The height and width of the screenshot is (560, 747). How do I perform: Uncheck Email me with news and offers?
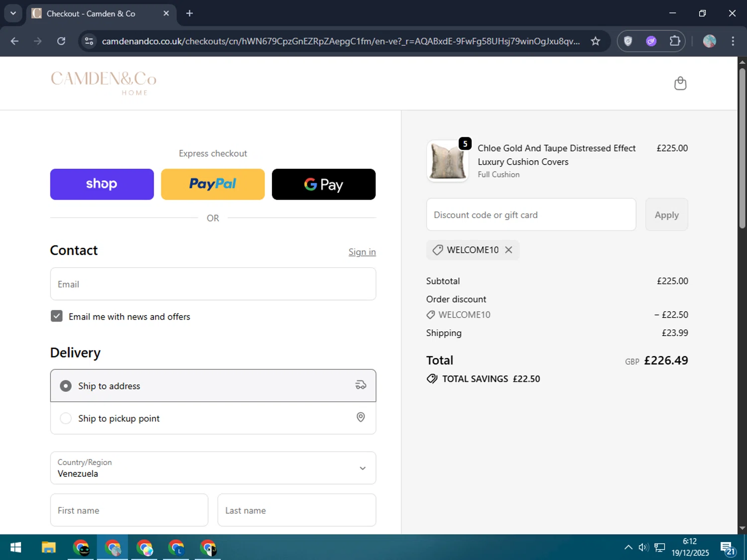[57, 316]
